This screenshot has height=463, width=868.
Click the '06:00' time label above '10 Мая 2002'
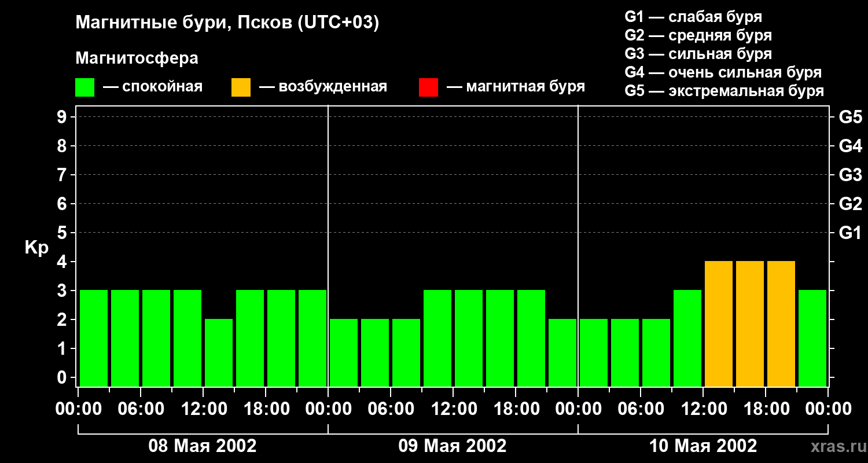(641, 409)
